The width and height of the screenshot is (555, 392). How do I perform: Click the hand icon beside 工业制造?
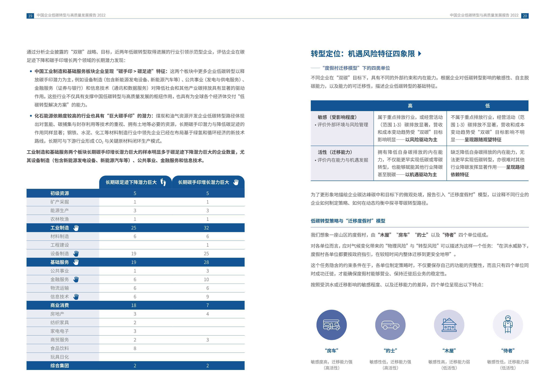pyautogui.click(x=76, y=228)
